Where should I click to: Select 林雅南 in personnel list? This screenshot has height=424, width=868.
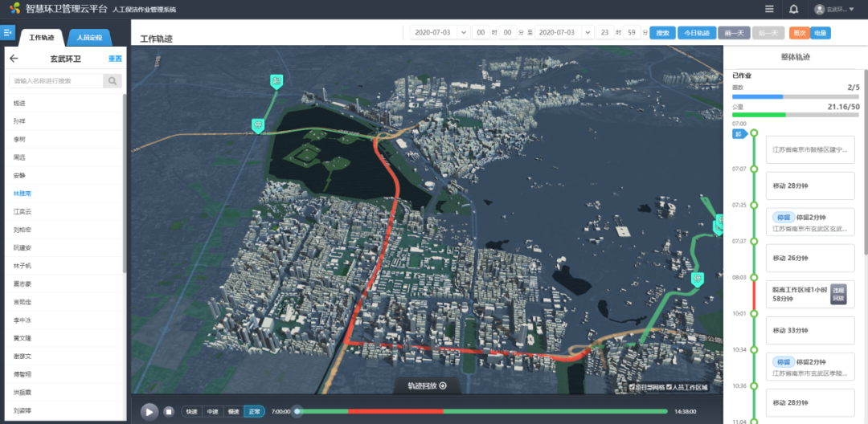point(65,194)
